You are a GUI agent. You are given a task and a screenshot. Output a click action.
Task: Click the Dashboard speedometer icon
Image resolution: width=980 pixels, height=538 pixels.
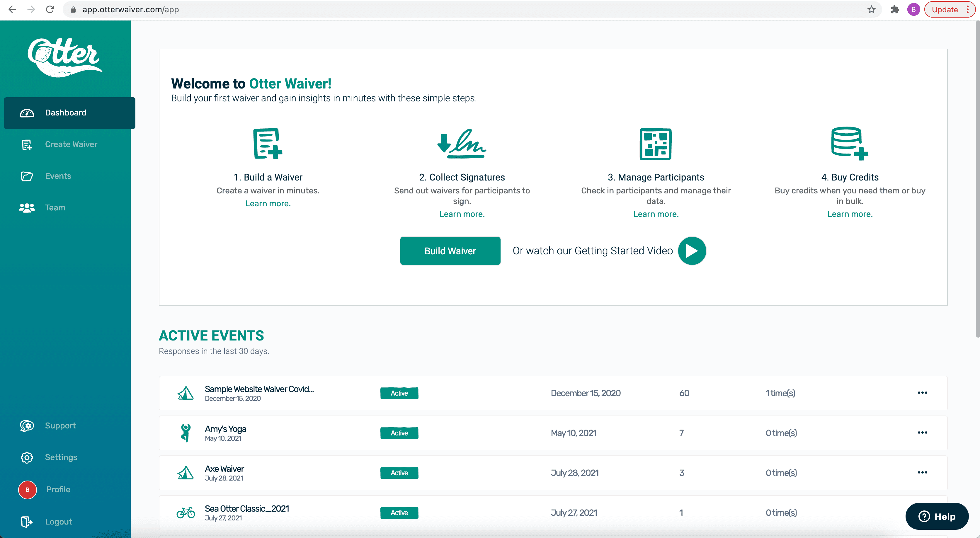pos(27,113)
